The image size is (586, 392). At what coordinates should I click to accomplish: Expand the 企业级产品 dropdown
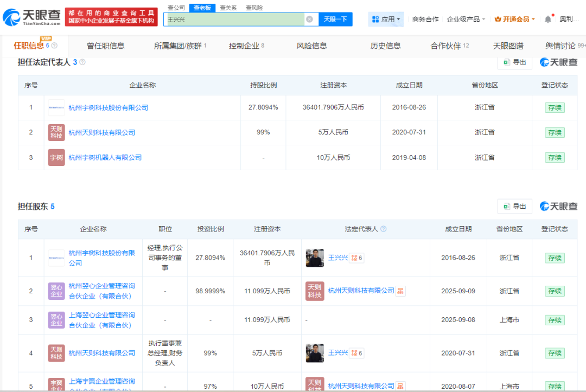466,19
